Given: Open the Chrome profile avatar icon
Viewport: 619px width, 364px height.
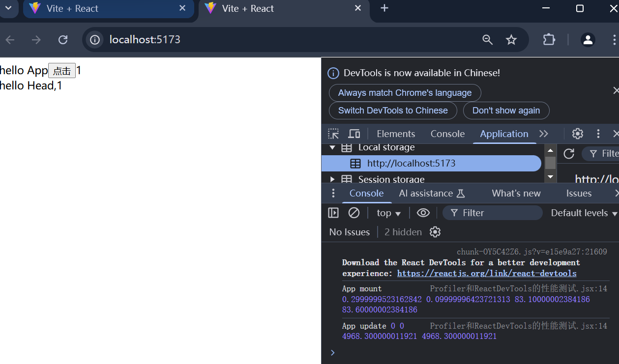Looking at the screenshot, I should point(588,40).
